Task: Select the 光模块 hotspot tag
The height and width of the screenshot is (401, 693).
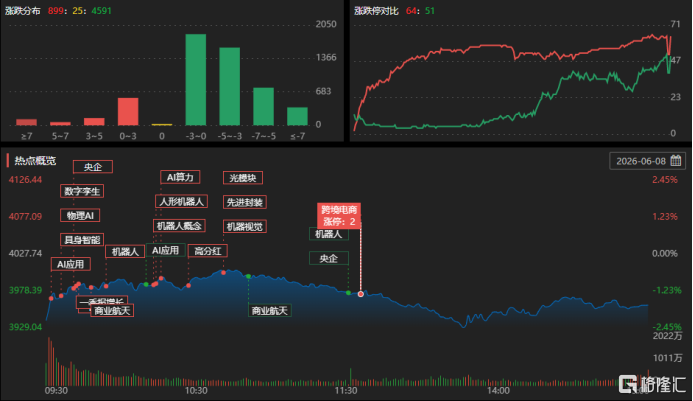Action: (x=243, y=178)
